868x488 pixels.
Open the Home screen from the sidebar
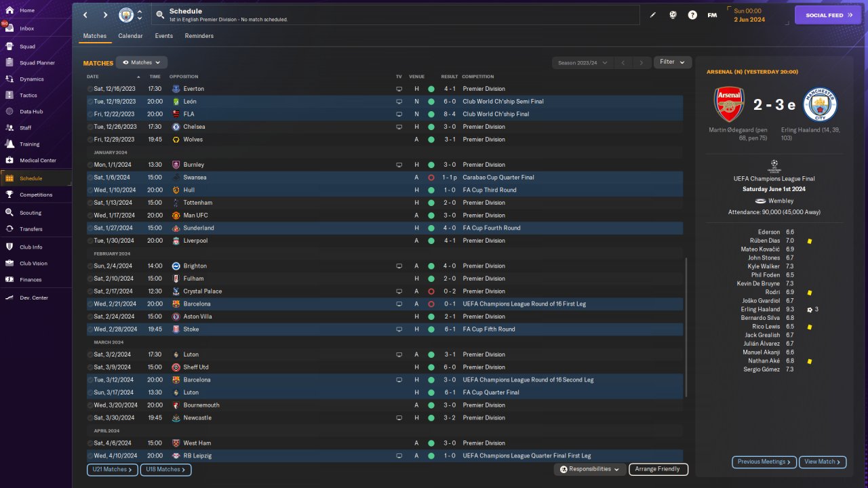tap(27, 11)
